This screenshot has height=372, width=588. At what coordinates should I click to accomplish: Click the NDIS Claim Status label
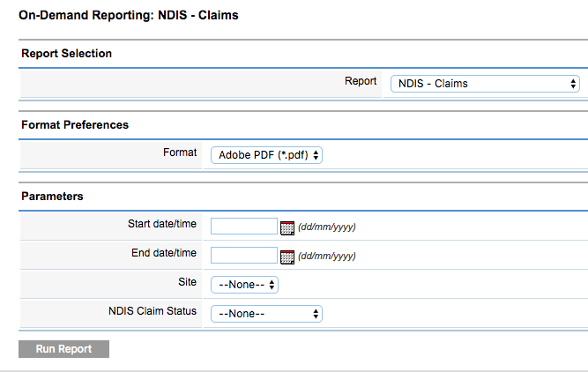153,311
